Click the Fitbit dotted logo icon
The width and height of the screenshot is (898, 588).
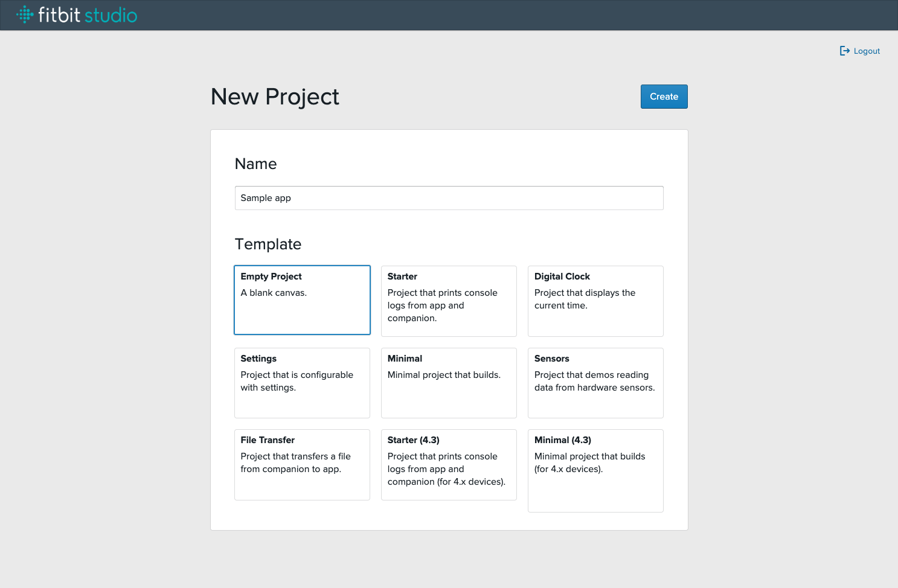25,14
